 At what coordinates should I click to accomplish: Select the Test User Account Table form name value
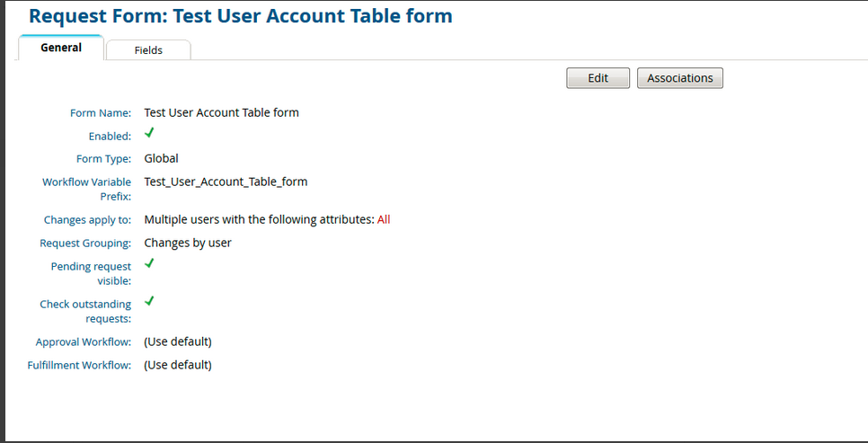click(221, 112)
